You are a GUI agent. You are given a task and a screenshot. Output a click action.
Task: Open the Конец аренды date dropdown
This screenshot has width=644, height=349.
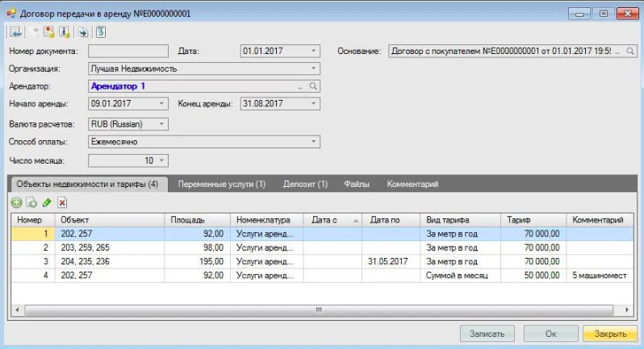(x=313, y=103)
